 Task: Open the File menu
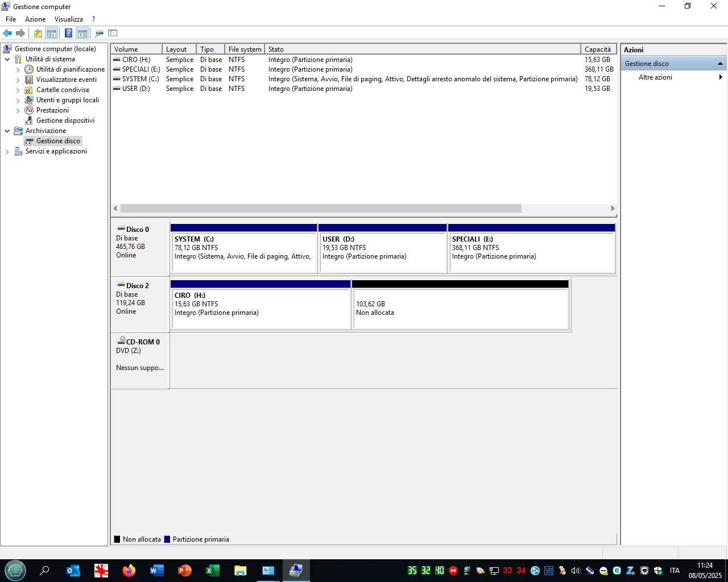pos(11,19)
